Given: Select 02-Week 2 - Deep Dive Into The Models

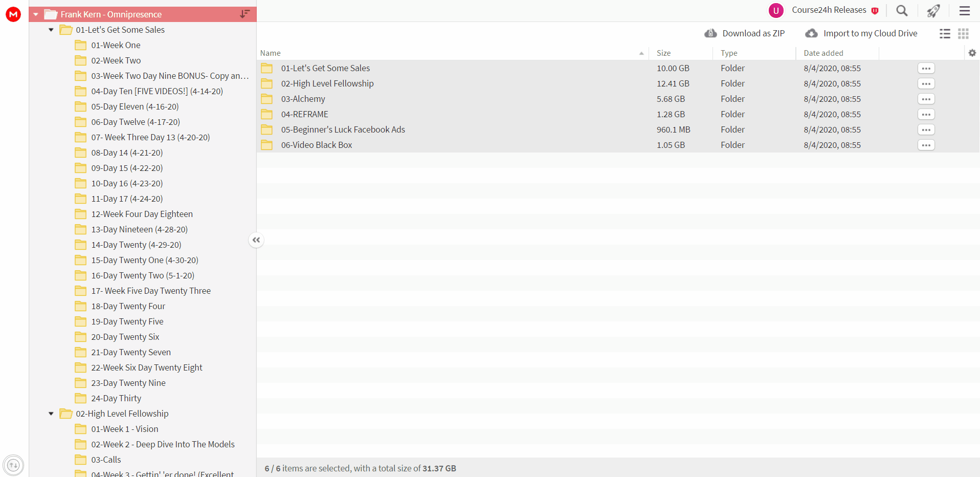Looking at the screenshot, I should pos(163,444).
